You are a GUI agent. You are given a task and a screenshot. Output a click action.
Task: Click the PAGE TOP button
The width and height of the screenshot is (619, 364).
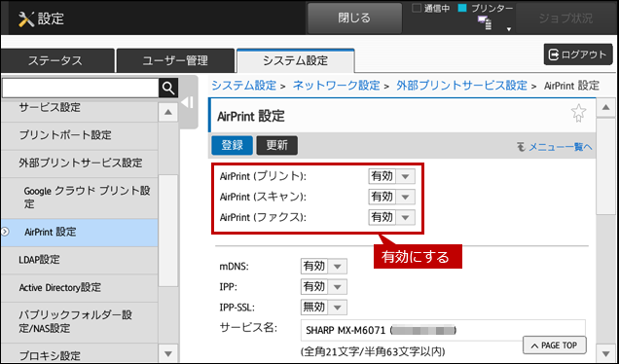point(555,346)
